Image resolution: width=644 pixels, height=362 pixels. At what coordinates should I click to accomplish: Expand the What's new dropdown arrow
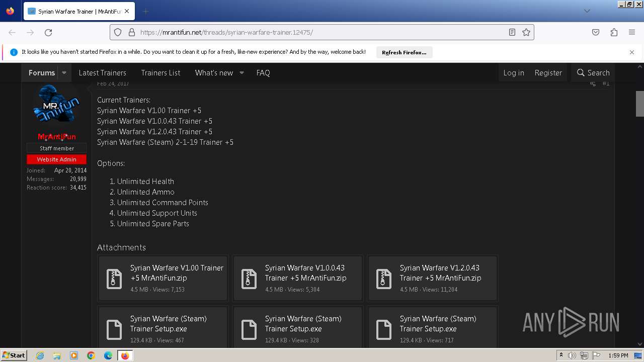(x=242, y=73)
